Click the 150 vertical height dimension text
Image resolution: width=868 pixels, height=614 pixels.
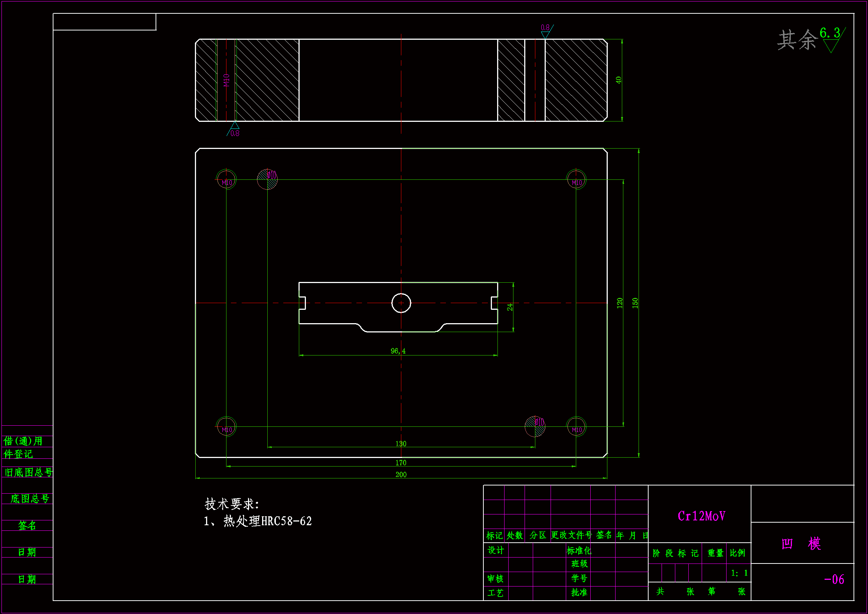[x=635, y=303]
